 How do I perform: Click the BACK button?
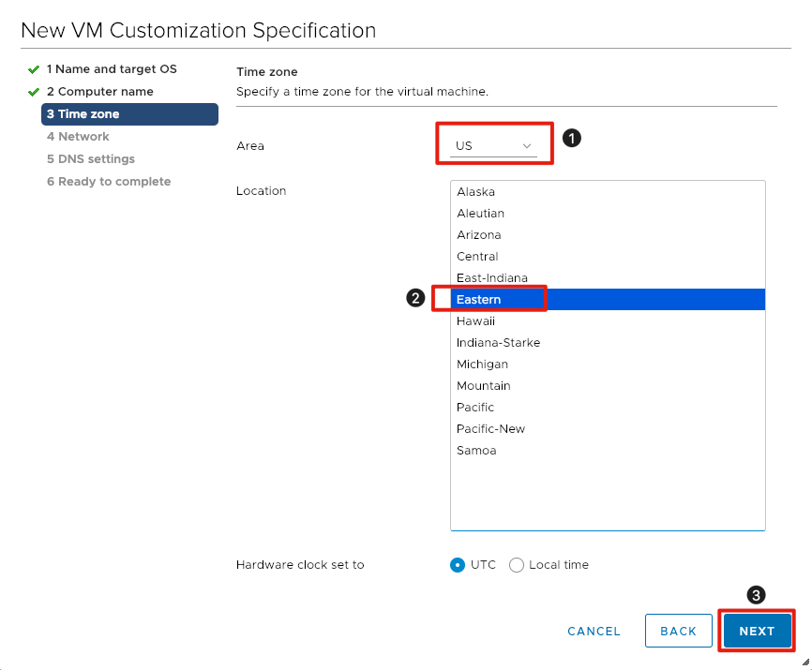click(678, 631)
